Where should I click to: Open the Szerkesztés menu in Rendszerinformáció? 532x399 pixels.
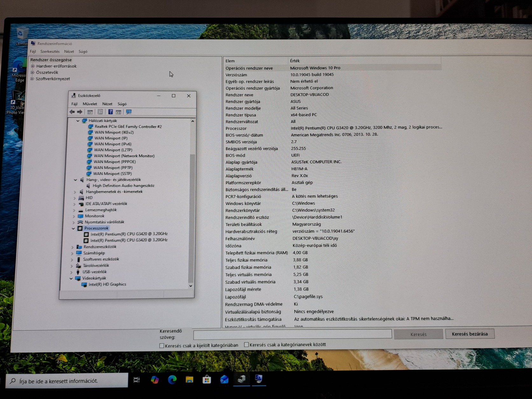tap(50, 52)
